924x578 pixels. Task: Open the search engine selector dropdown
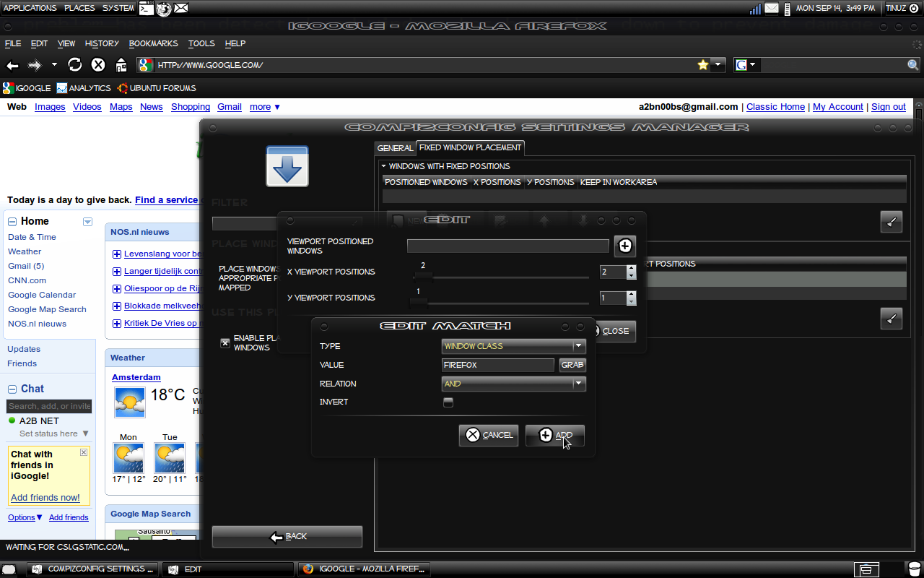pyautogui.click(x=746, y=65)
